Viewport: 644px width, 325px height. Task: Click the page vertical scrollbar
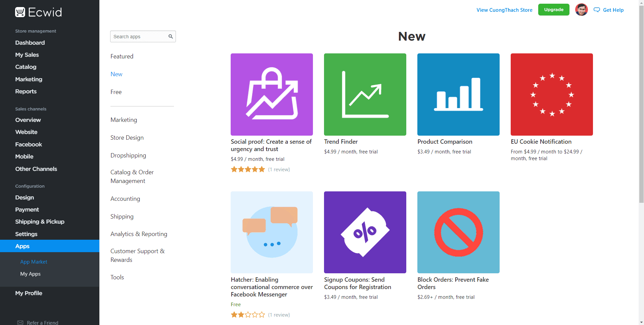pyautogui.click(x=641, y=104)
